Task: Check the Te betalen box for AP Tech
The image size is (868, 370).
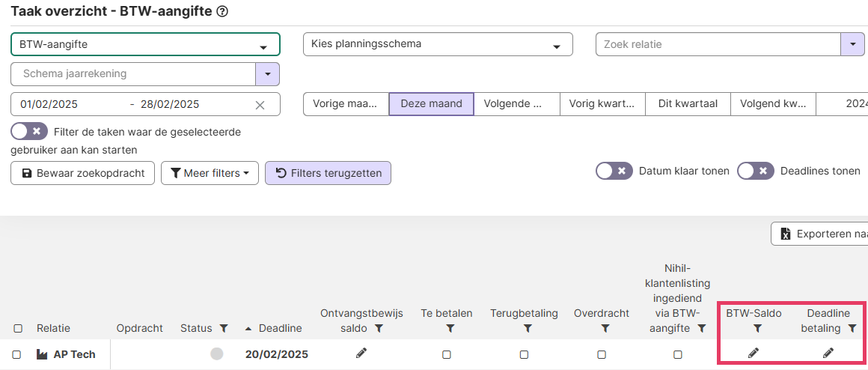Action: click(x=447, y=354)
